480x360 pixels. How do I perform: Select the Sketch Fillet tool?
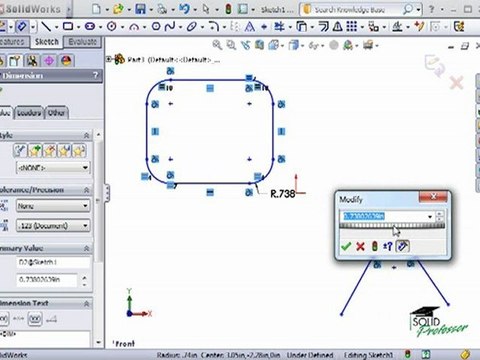pyautogui.click(x=214, y=26)
